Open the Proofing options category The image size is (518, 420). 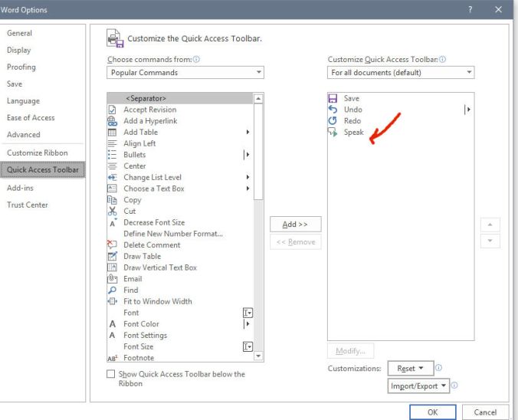21,67
